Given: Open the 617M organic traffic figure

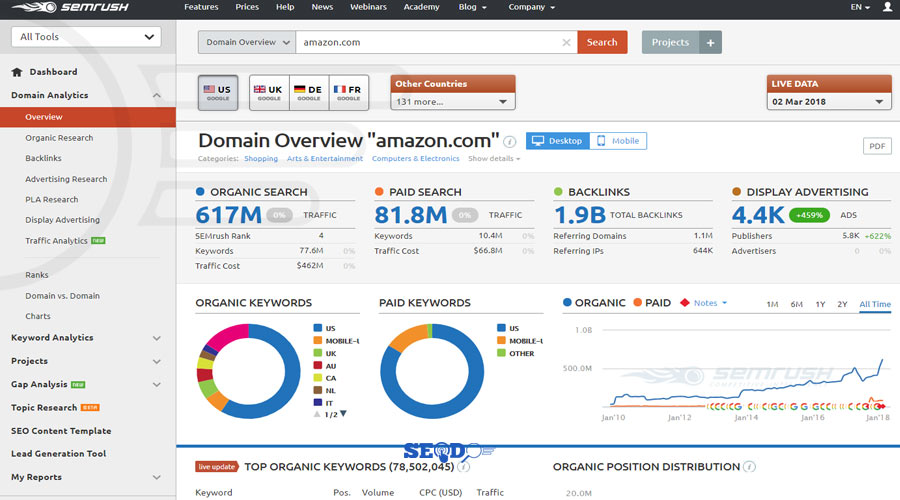Looking at the screenshot, I should click(228, 215).
